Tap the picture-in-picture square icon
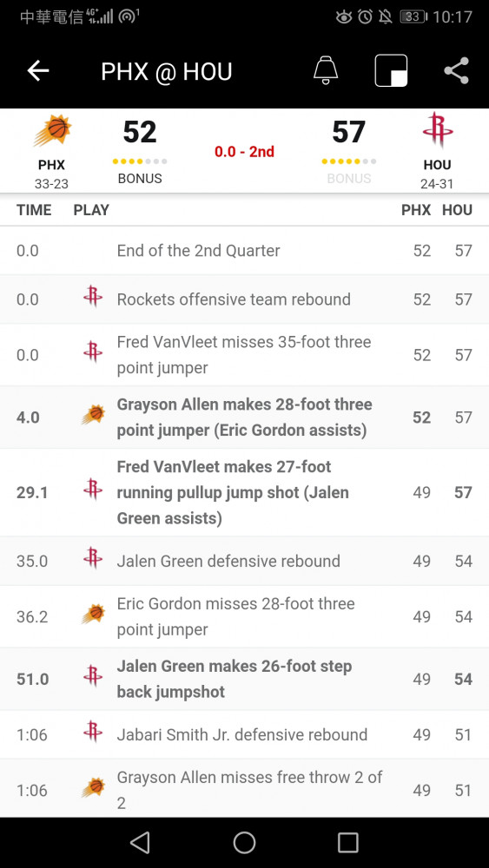The image size is (489, 868). pos(391,71)
